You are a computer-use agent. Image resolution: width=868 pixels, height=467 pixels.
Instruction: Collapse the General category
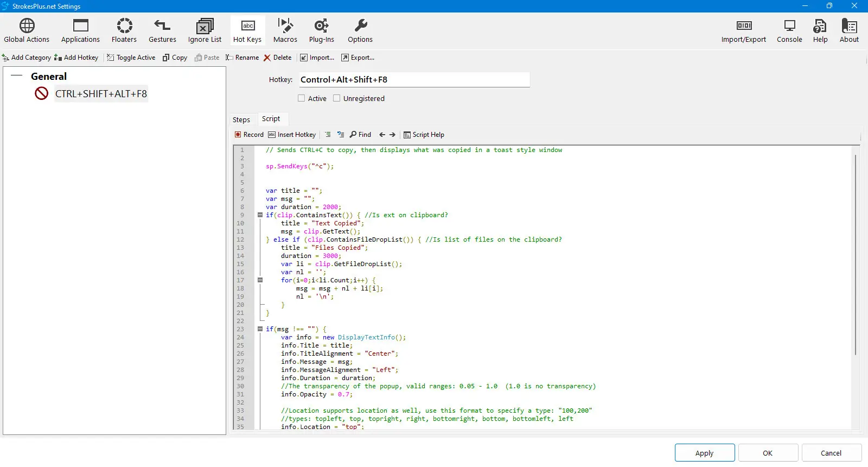click(x=17, y=76)
